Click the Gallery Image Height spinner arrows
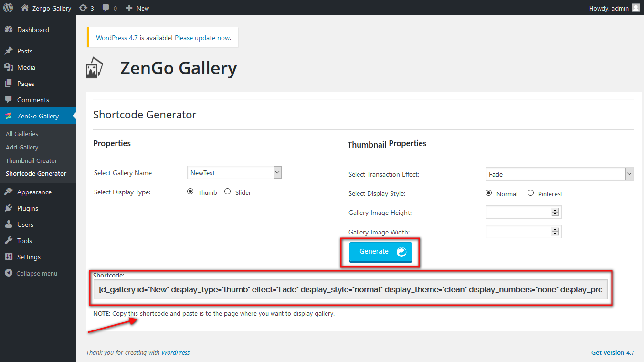The image size is (644, 362). [555, 212]
